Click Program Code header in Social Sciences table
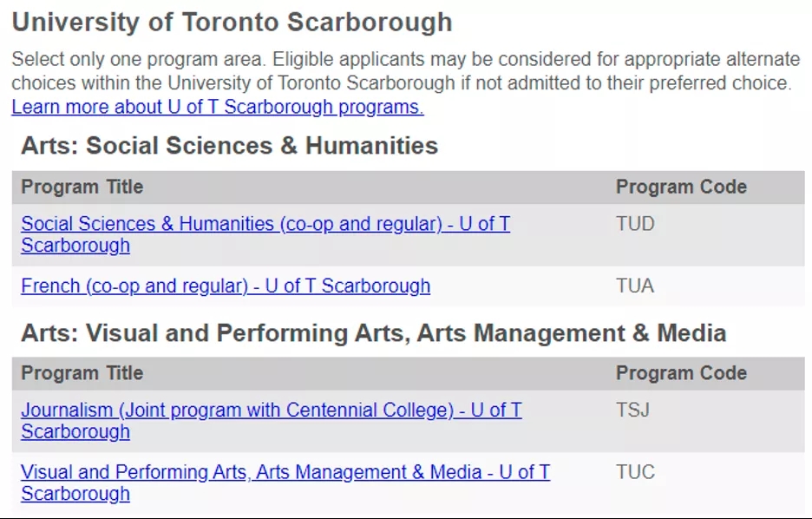 coord(681,187)
